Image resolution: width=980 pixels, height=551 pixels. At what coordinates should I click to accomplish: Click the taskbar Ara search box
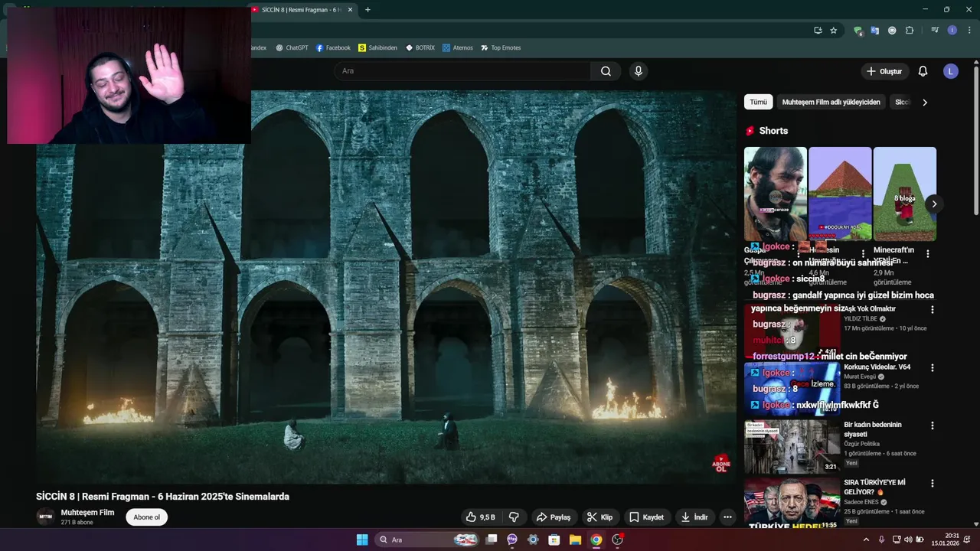click(427, 540)
